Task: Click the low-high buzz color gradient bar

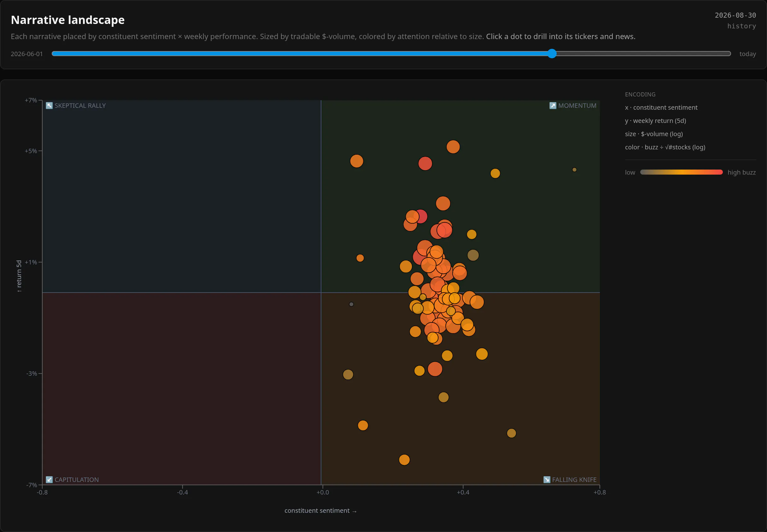Action: (x=681, y=172)
